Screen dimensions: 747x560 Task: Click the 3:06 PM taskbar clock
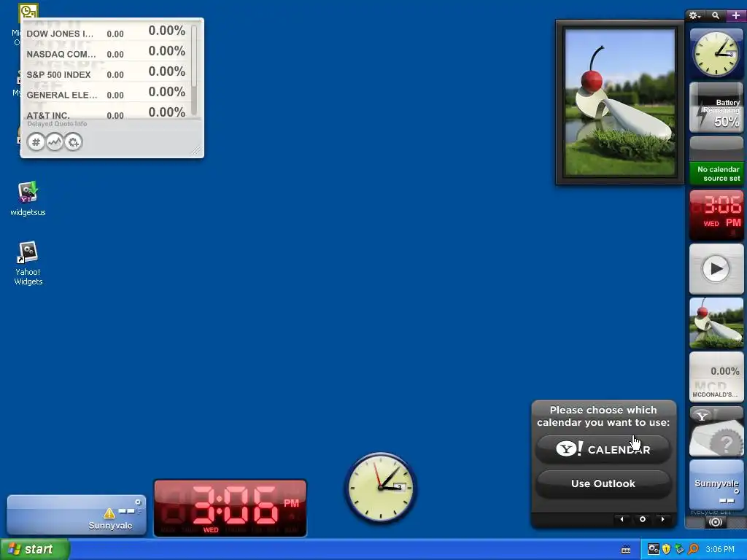coord(720,549)
